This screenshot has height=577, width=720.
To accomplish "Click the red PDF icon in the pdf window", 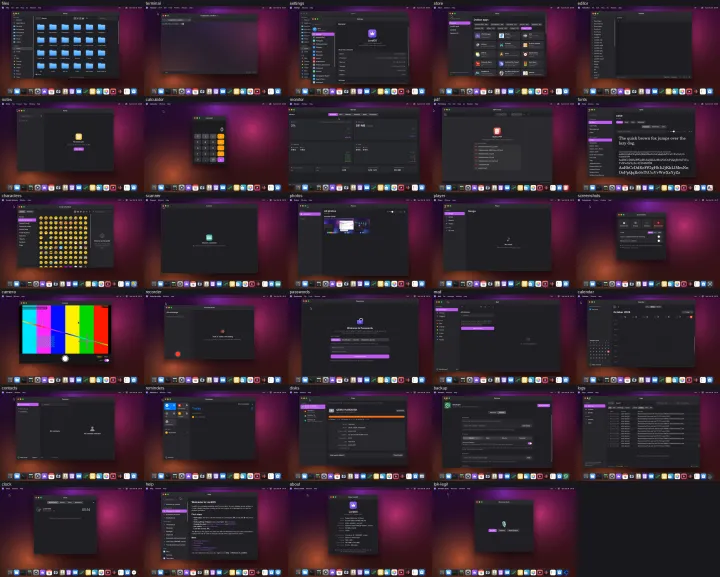I will 496,132.
